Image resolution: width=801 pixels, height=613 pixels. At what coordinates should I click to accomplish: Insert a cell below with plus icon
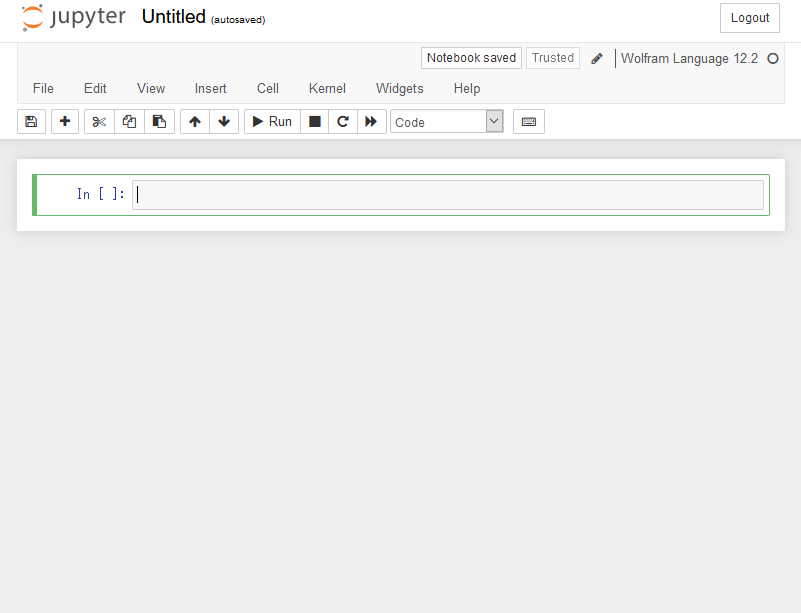tap(65, 121)
